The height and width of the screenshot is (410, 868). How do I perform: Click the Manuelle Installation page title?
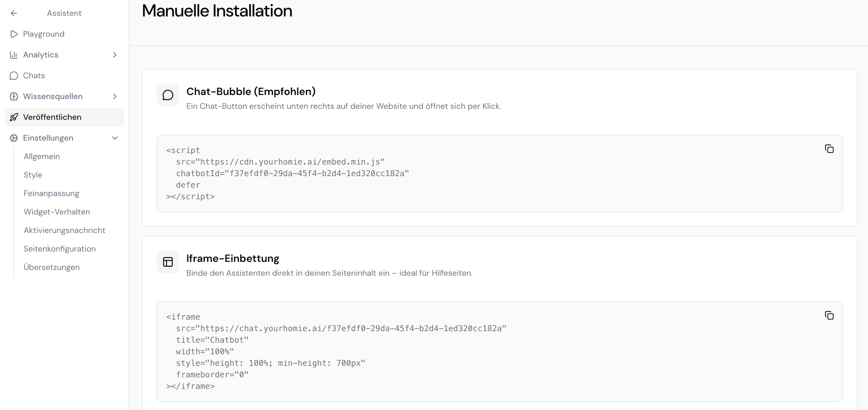coord(217,11)
